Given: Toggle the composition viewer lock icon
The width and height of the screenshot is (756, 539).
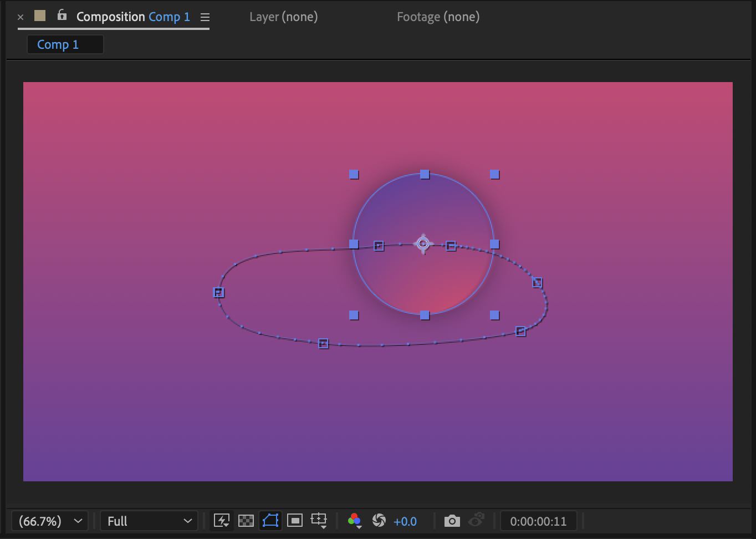Looking at the screenshot, I should (x=62, y=16).
